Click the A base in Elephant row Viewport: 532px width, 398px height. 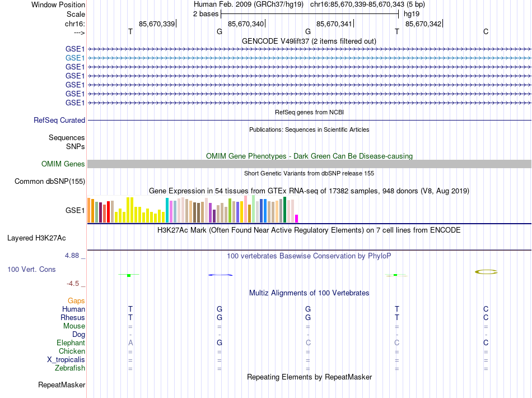tap(130, 343)
